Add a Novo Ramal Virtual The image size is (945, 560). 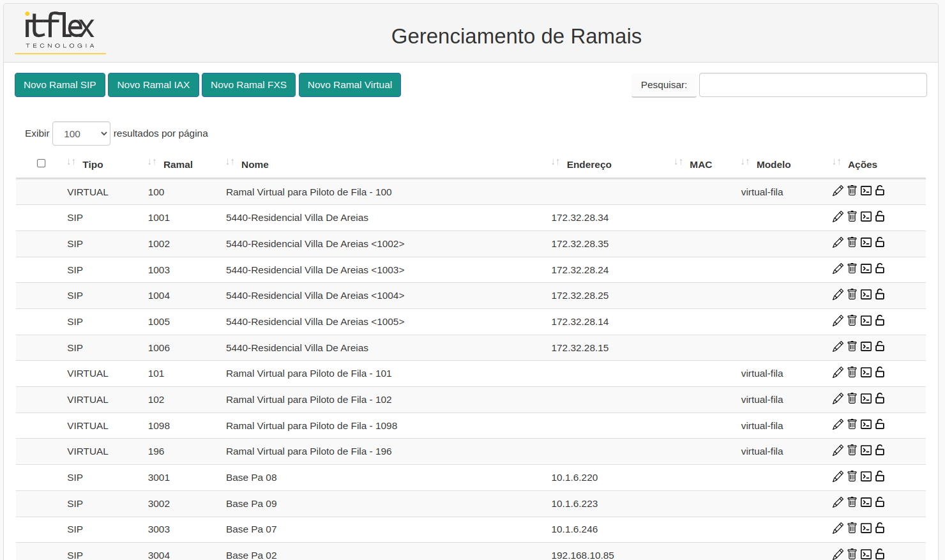(350, 85)
